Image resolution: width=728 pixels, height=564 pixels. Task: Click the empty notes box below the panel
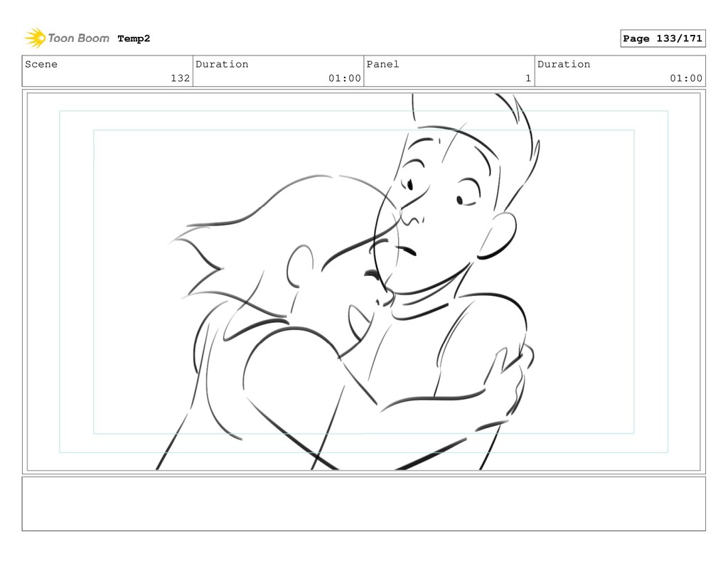click(x=363, y=504)
